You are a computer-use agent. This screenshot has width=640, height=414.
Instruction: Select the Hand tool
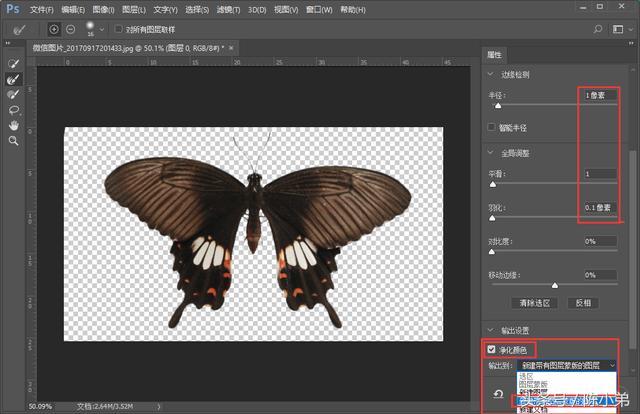click(13, 125)
